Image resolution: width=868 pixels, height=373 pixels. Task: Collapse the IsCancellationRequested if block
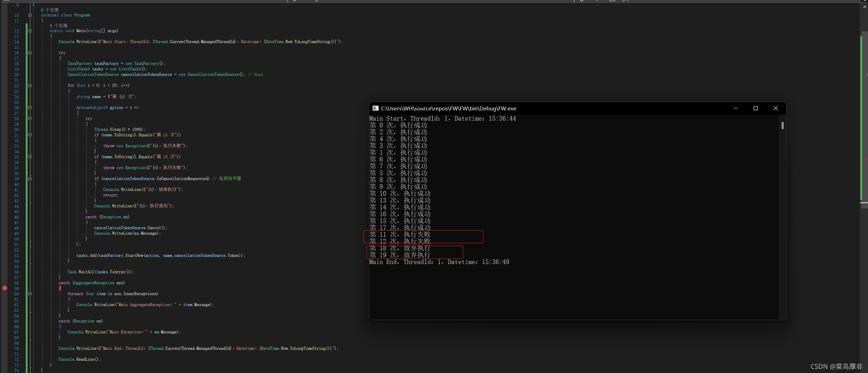coord(30,179)
